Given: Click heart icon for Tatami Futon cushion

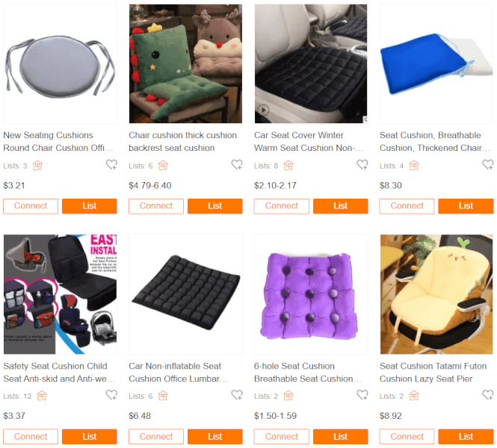Looking at the screenshot, I should 488,395.
